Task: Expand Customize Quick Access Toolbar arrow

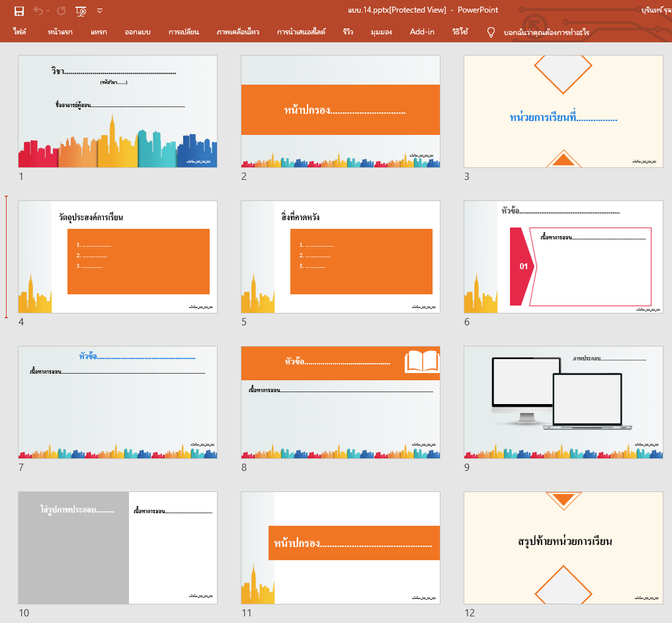Action: click(x=100, y=11)
